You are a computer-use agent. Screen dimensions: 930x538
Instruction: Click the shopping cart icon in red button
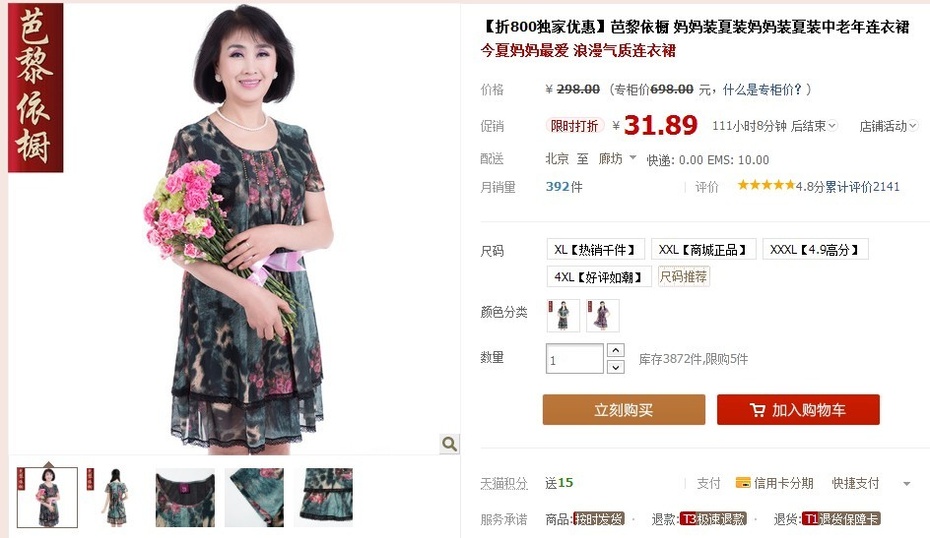pyautogui.click(x=757, y=410)
